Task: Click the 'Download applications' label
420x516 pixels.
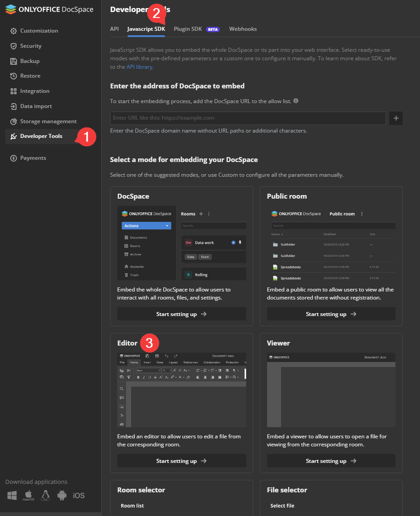Action: tap(36, 482)
